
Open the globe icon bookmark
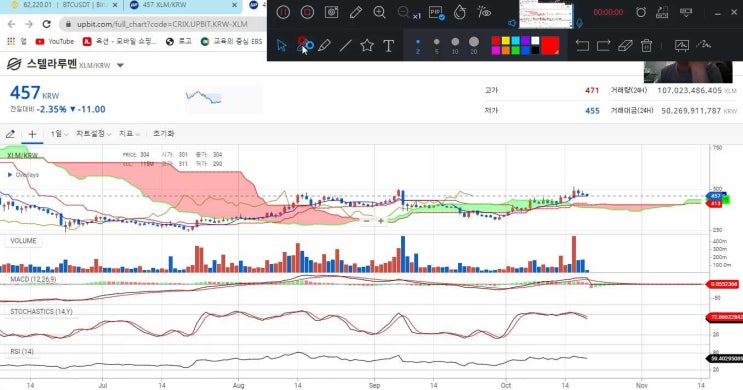tap(179, 41)
